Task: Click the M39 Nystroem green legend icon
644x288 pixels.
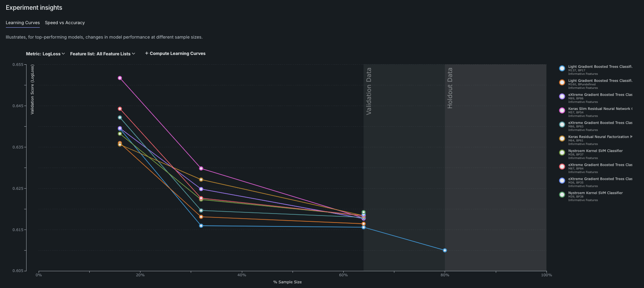Action: point(562,195)
